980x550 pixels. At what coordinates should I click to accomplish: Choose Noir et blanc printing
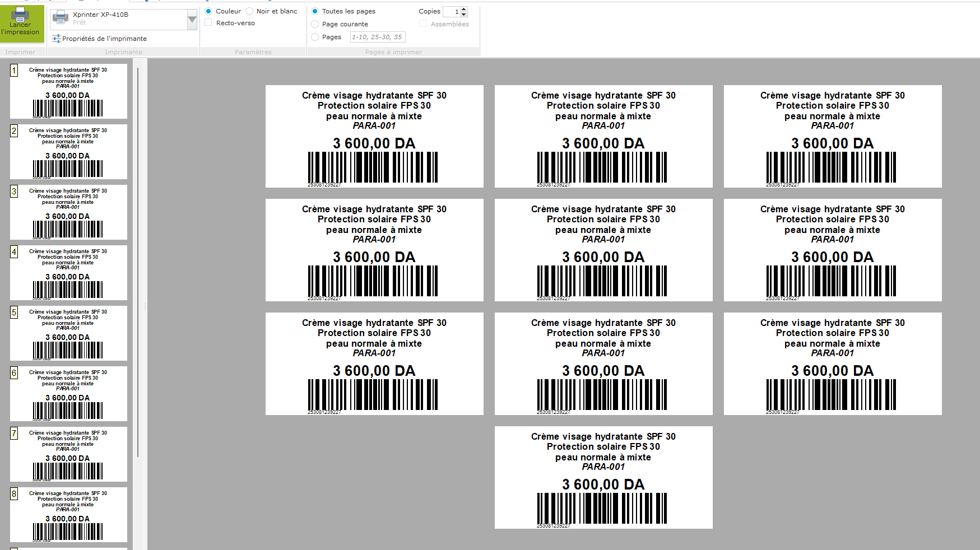(250, 11)
